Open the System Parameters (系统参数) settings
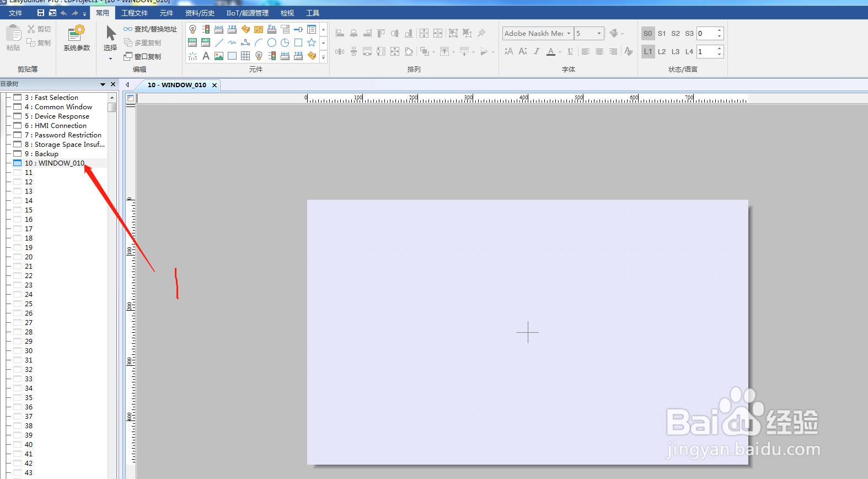Viewport: 868px width, 479px height. 77,39
